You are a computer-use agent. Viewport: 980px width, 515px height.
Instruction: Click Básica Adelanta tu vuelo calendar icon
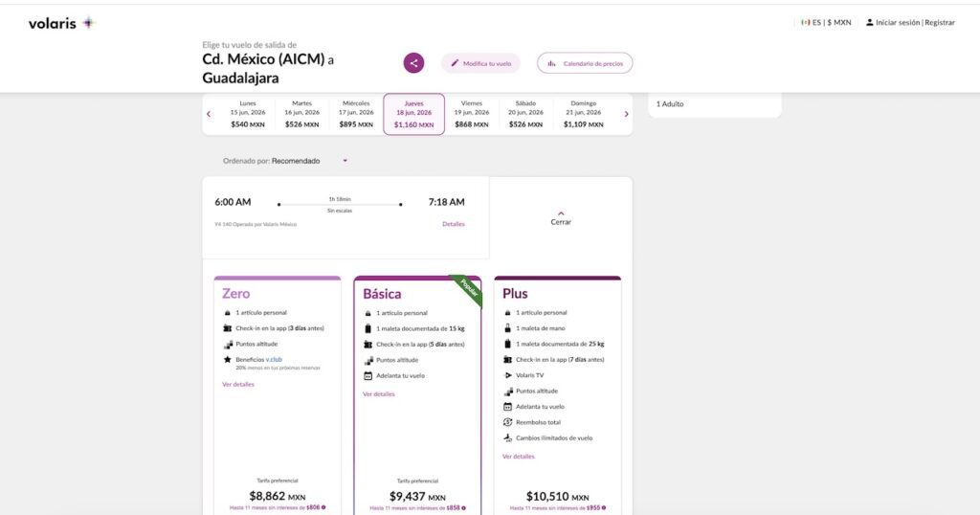coord(368,375)
